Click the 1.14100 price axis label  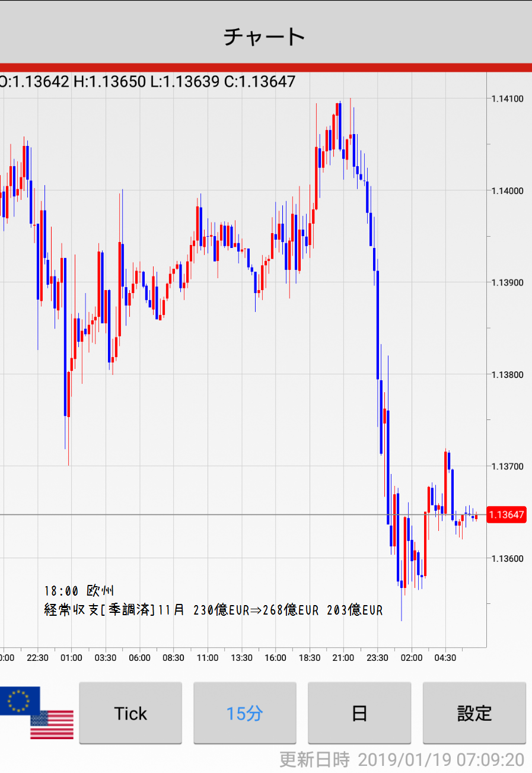point(507,98)
